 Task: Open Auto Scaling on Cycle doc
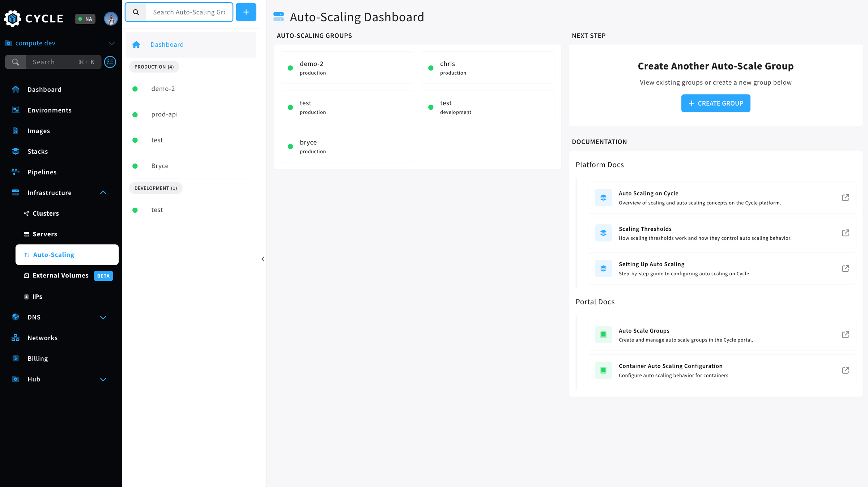722,198
